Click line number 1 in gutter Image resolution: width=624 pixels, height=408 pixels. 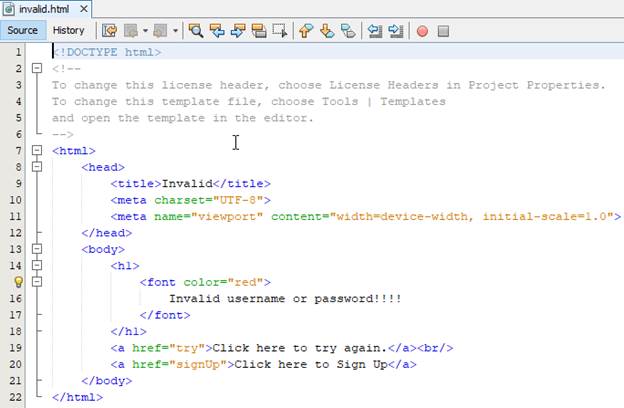click(x=18, y=52)
